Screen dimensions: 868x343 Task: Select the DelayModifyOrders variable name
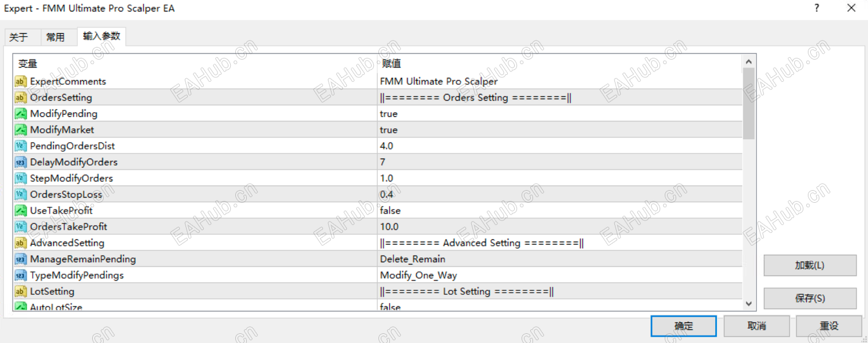(74, 162)
